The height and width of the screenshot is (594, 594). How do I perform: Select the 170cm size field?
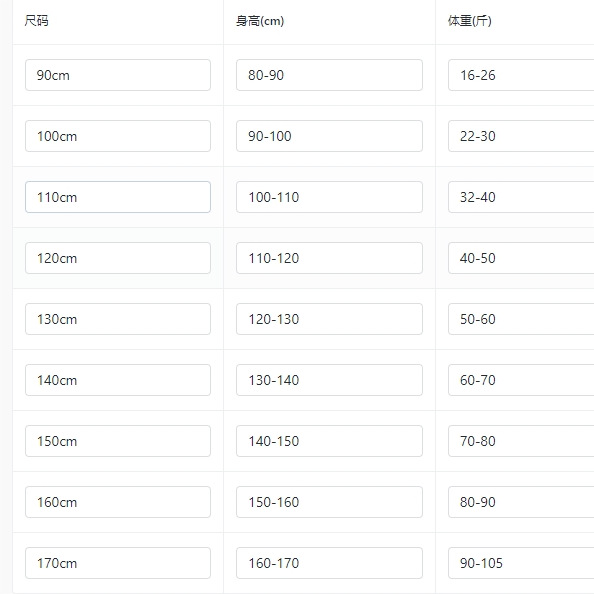pyautogui.click(x=118, y=563)
